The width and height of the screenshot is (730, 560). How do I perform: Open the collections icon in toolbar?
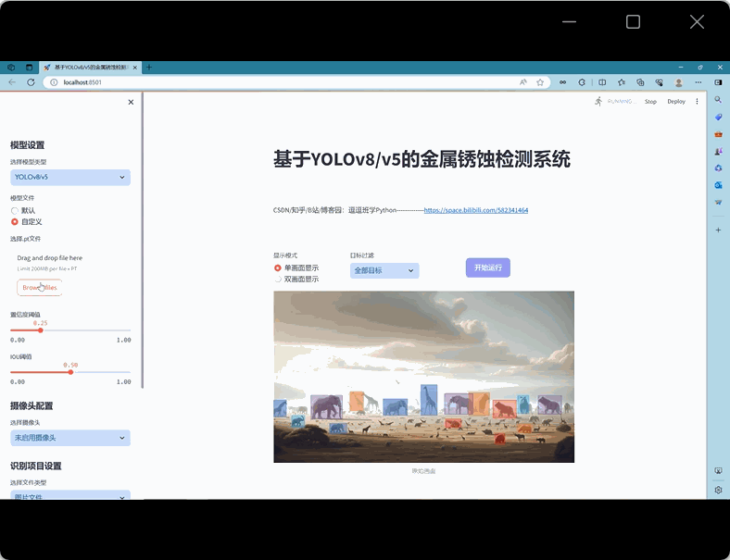click(x=641, y=82)
